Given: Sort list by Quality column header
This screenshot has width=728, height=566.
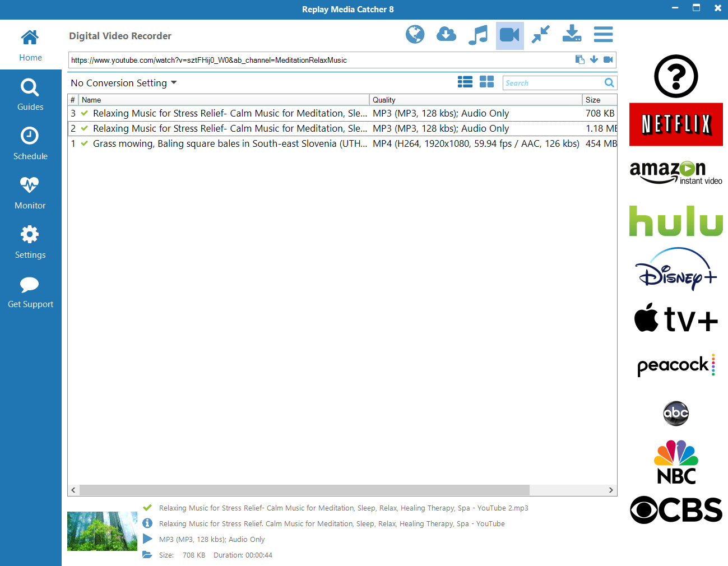Looking at the screenshot, I should (x=476, y=100).
